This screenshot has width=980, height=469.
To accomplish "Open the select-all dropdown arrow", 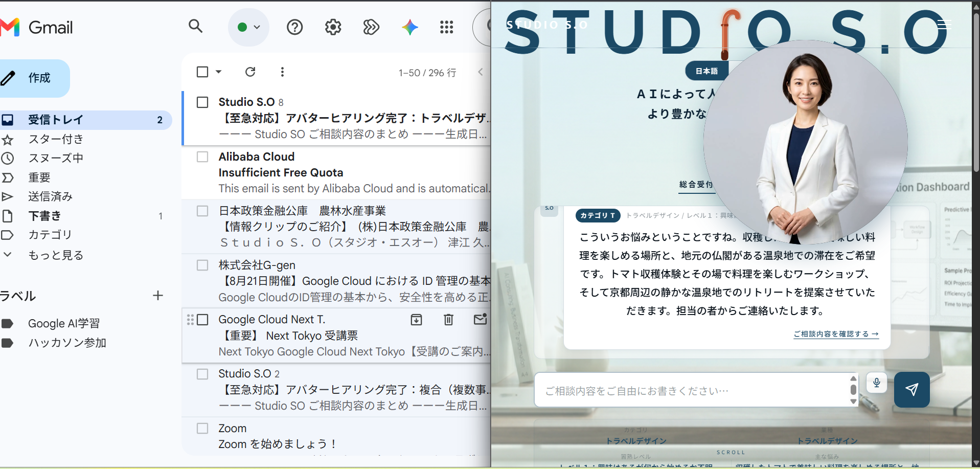I will click(218, 72).
